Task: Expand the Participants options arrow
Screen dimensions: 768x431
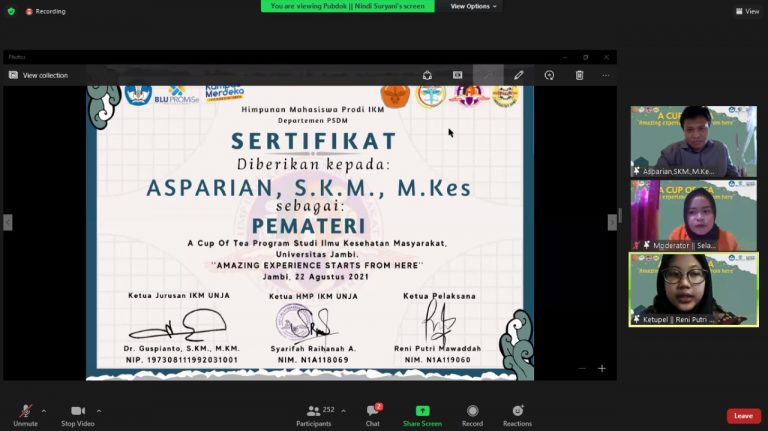Action: tap(343, 411)
